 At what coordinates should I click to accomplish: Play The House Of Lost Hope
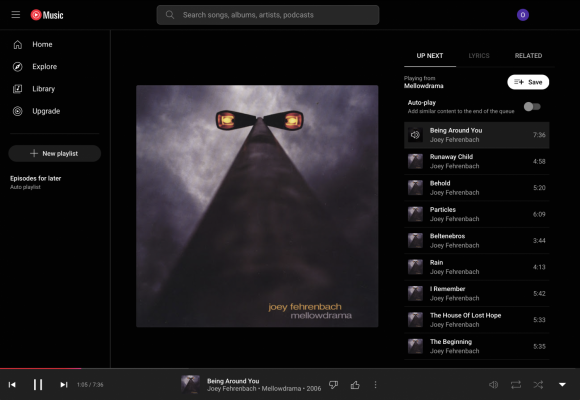click(x=476, y=320)
